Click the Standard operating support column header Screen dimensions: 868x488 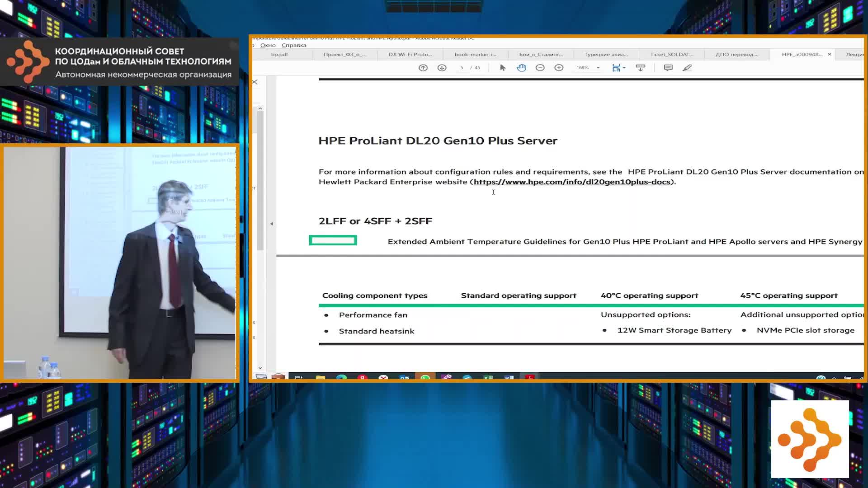pyautogui.click(x=519, y=296)
